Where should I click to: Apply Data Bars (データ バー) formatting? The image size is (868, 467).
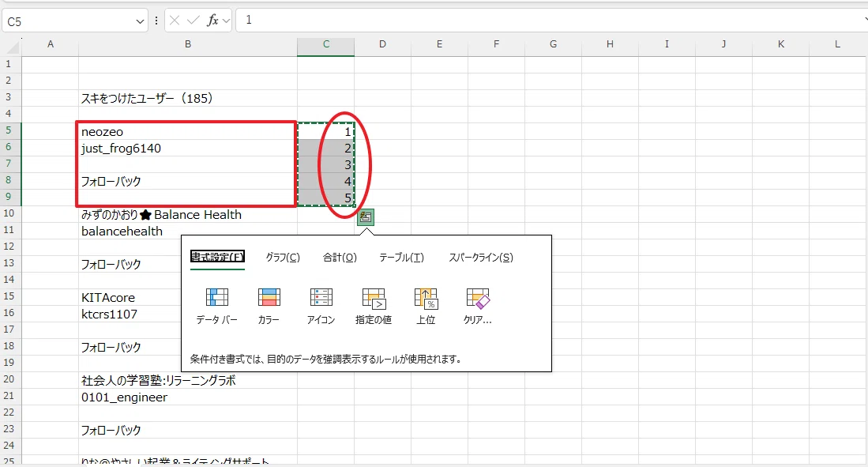click(x=217, y=306)
